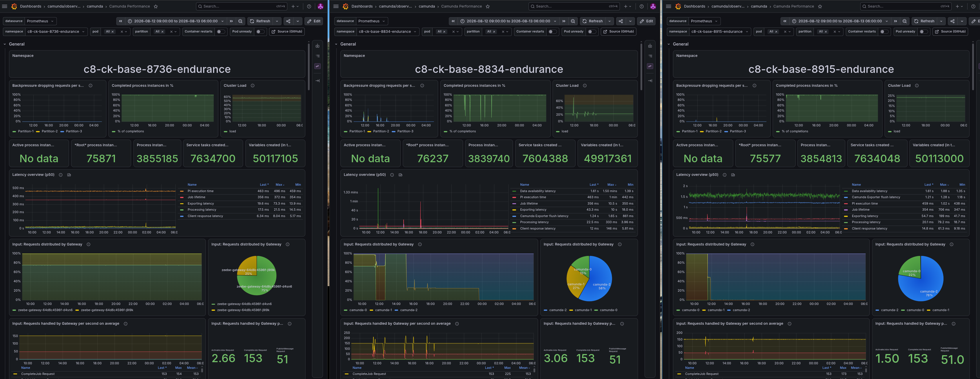Open hamburger menu in the 8915 window
The width and height of the screenshot is (980, 379).
[x=668, y=6]
